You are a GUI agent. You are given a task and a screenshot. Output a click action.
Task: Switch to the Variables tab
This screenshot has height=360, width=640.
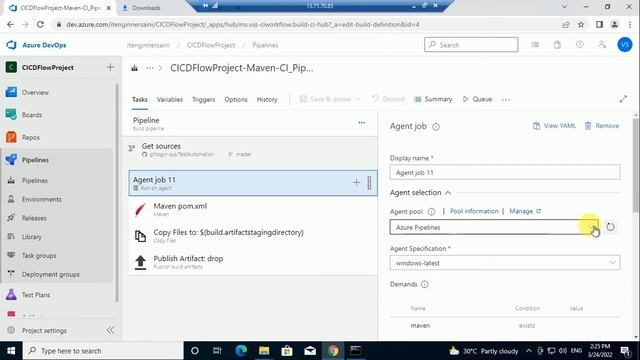click(170, 99)
